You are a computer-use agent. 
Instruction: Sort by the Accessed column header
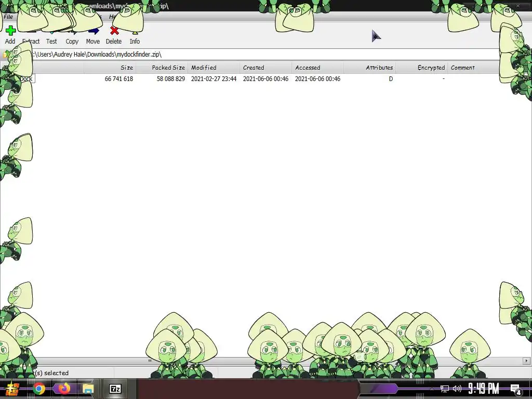(x=317, y=68)
